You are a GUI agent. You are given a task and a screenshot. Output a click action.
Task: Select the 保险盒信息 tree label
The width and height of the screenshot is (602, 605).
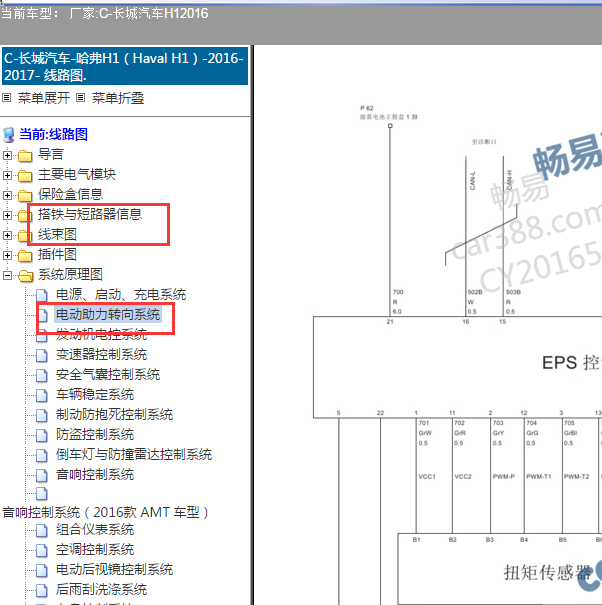(70, 194)
